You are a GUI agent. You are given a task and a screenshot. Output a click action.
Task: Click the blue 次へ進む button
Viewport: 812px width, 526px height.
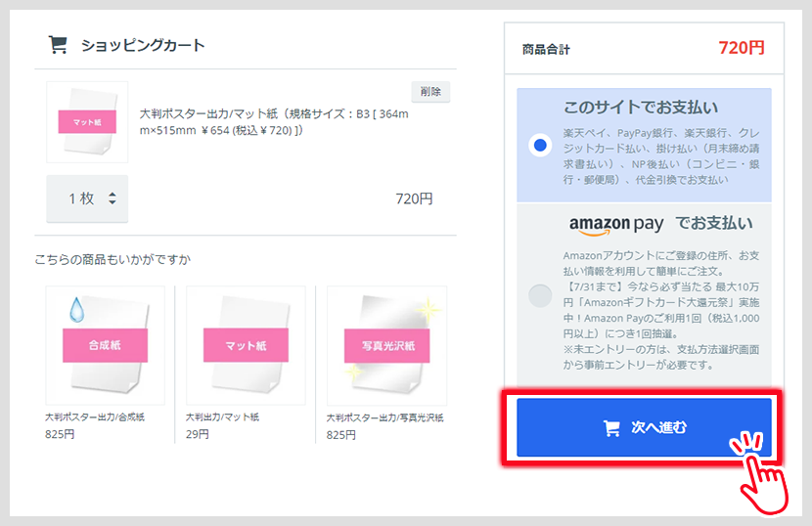[x=644, y=427]
